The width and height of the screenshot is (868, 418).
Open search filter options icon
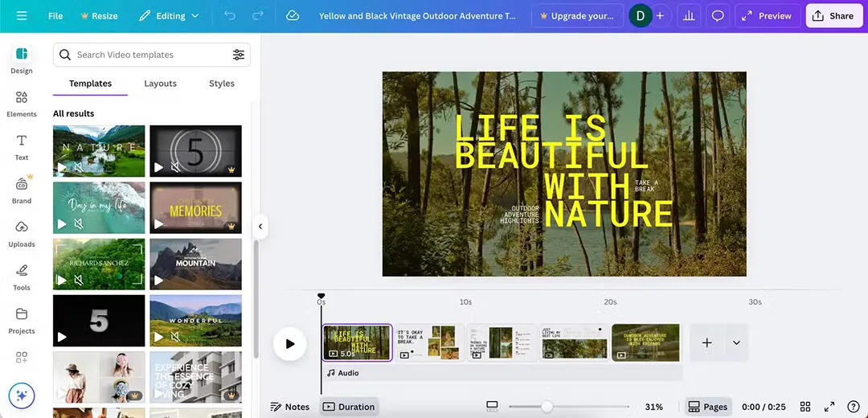[x=239, y=55]
